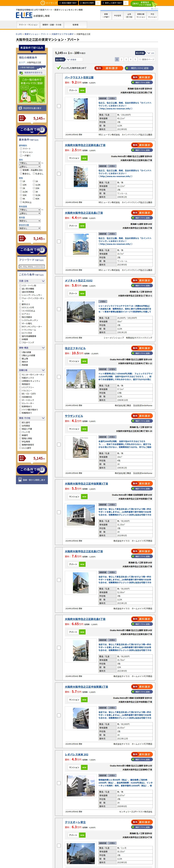The height and width of the screenshot is (868, 174).
Task: Click in the free word search field
Action: pyautogui.click(x=32, y=266)
